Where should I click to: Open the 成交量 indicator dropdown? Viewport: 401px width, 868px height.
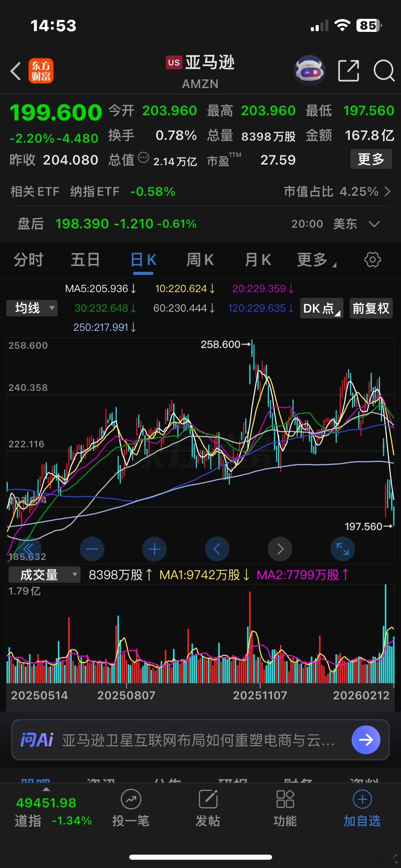[x=45, y=575]
